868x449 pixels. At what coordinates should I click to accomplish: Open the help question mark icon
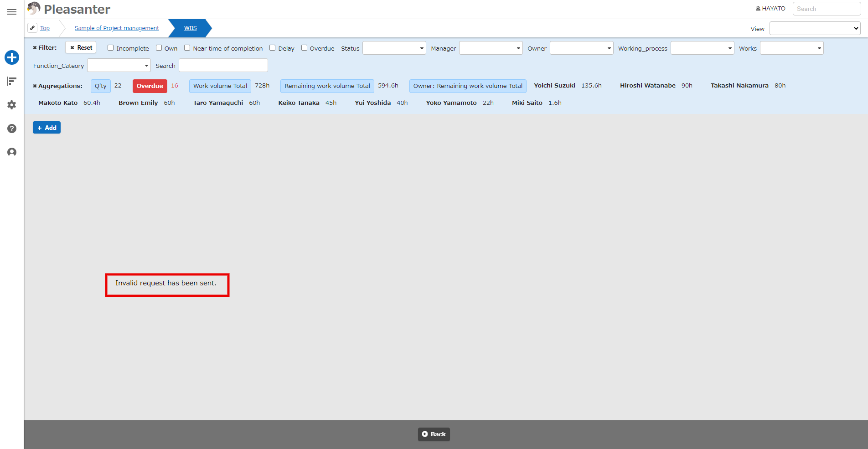(12, 129)
